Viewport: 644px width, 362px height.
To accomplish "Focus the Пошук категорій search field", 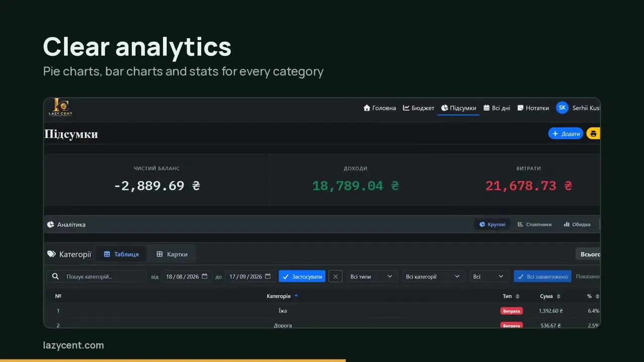I will point(97,277).
